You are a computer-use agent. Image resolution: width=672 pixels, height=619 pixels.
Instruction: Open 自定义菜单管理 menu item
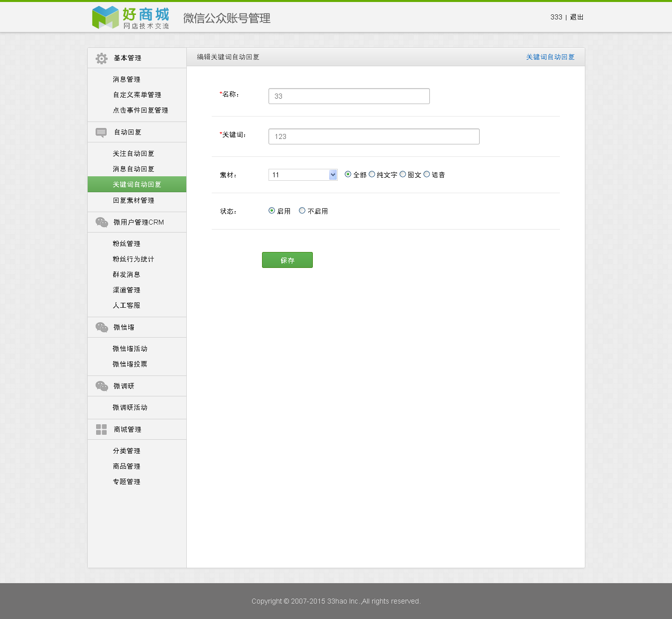tap(137, 95)
